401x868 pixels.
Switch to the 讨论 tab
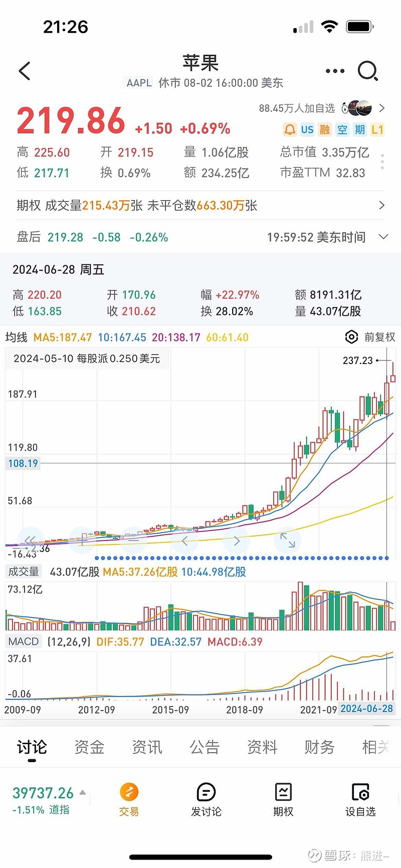coord(32,747)
